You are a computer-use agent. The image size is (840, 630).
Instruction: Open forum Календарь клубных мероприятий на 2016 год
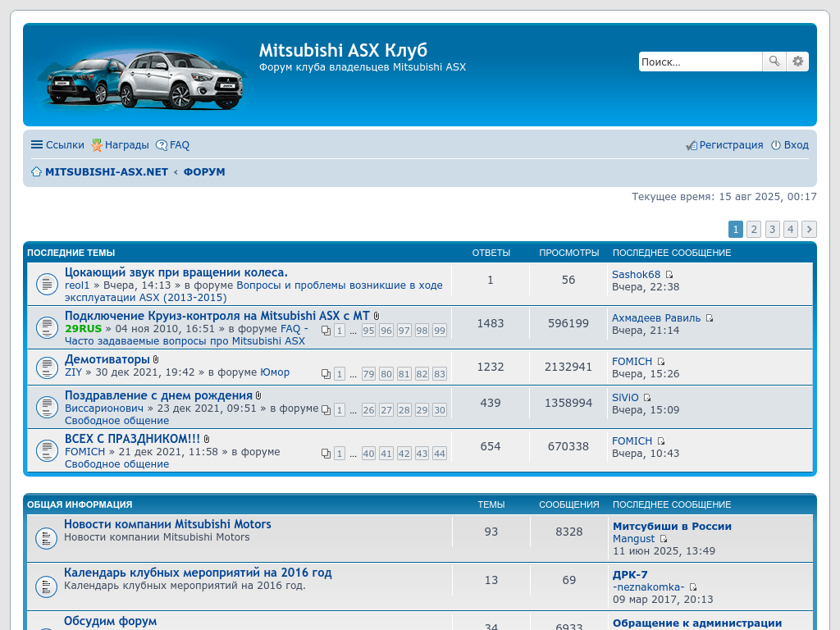point(199,573)
